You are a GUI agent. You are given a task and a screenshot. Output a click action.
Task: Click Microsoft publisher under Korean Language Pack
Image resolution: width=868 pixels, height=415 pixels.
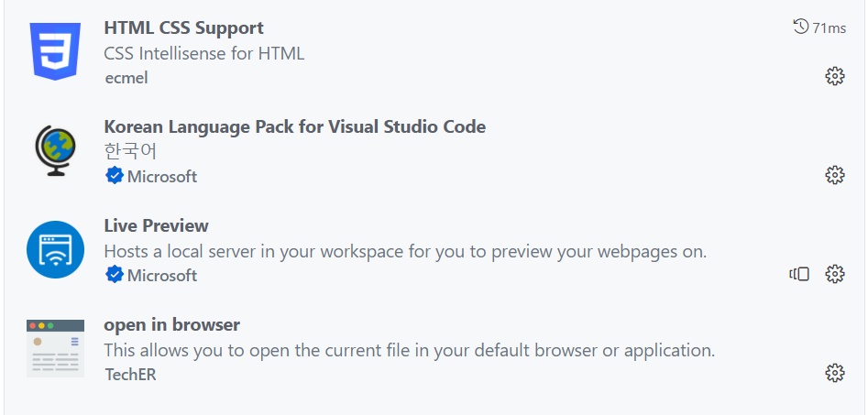point(162,177)
